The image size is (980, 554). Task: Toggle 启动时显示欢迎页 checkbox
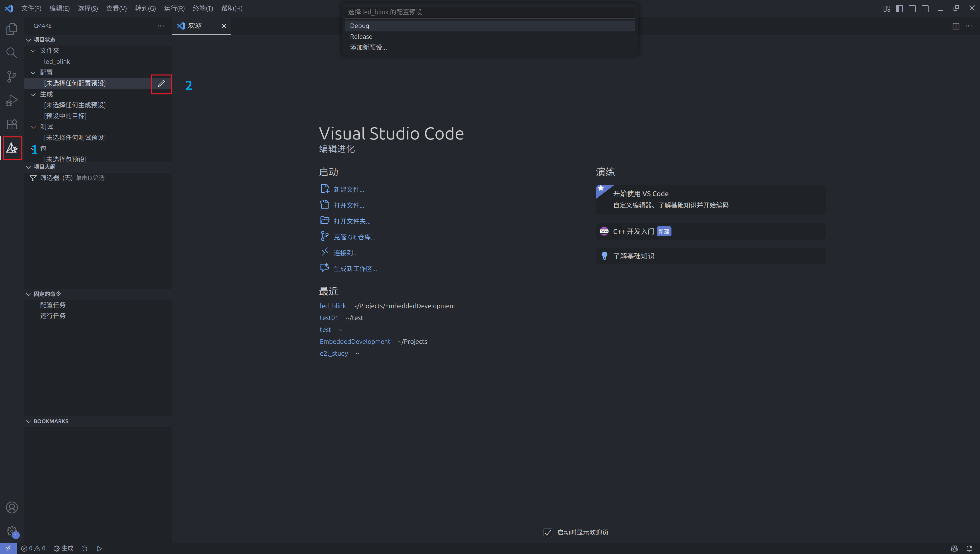[x=547, y=532]
